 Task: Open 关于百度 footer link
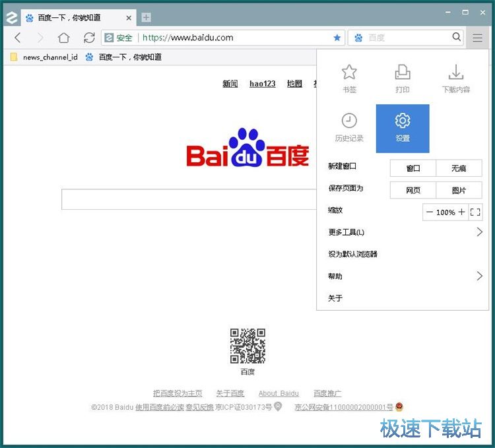click(x=230, y=393)
